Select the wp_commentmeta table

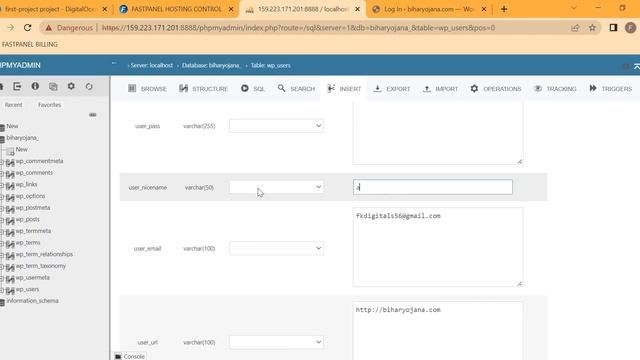click(39, 161)
